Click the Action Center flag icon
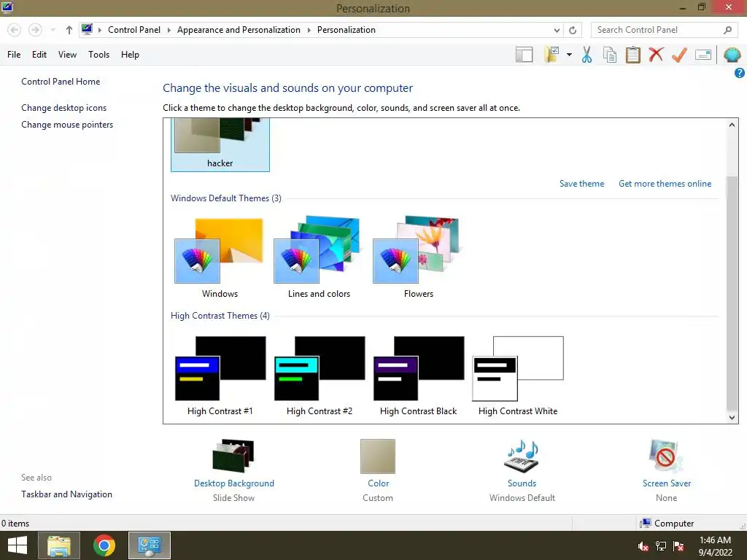This screenshot has height=560, width=747. 678,546
